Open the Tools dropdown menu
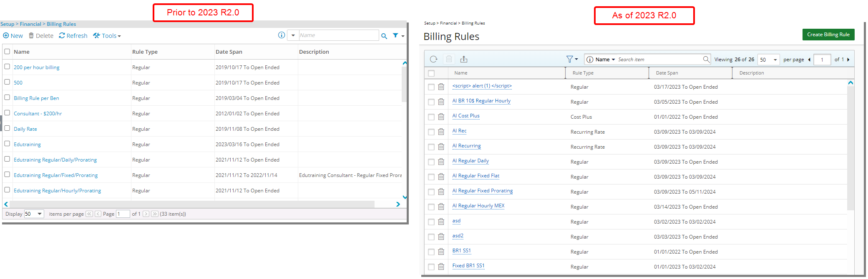The height and width of the screenshot is (279, 868). tap(107, 36)
